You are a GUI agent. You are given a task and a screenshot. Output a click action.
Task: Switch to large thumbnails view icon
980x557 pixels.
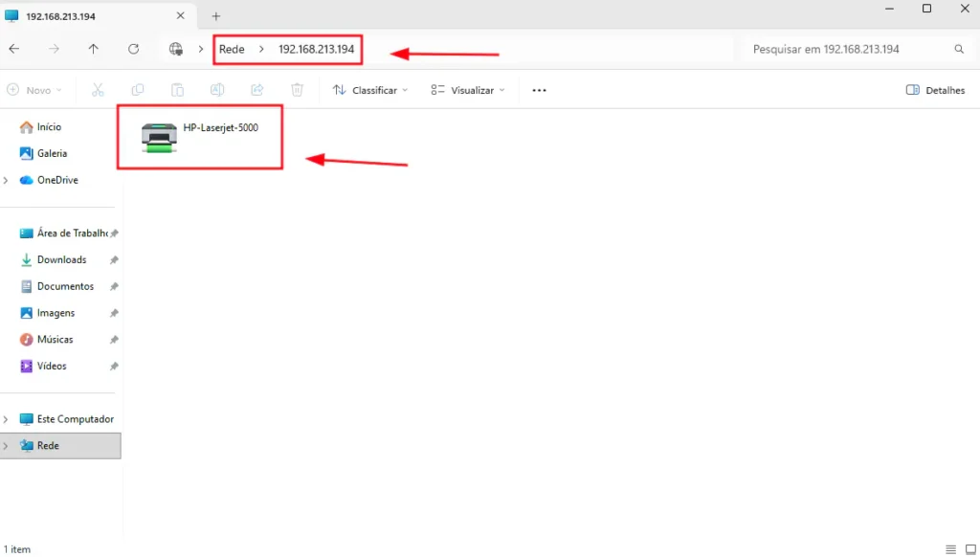coord(970,549)
